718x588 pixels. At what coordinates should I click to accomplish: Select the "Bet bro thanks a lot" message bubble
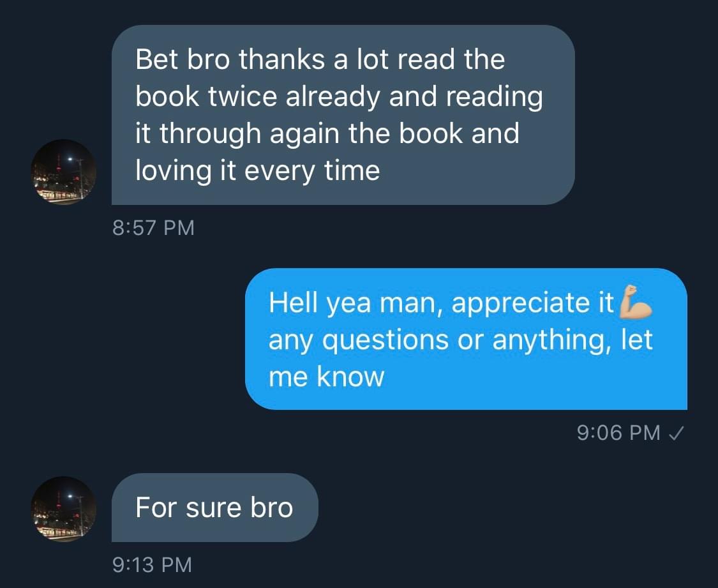pos(343,115)
